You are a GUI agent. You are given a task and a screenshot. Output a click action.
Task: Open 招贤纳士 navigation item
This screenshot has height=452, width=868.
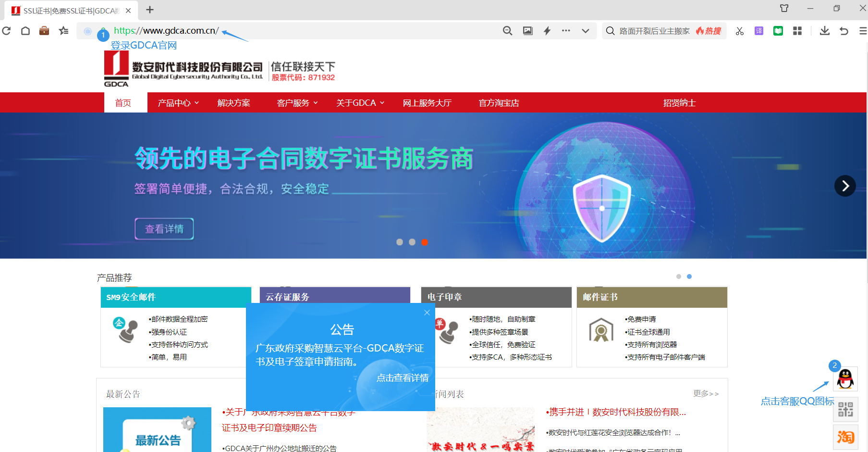click(x=679, y=103)
